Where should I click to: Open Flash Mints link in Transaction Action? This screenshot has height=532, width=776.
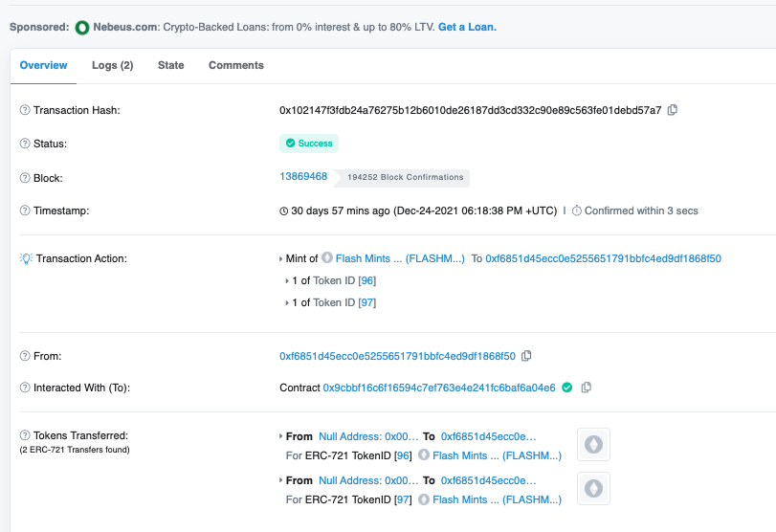pos(400,258)
